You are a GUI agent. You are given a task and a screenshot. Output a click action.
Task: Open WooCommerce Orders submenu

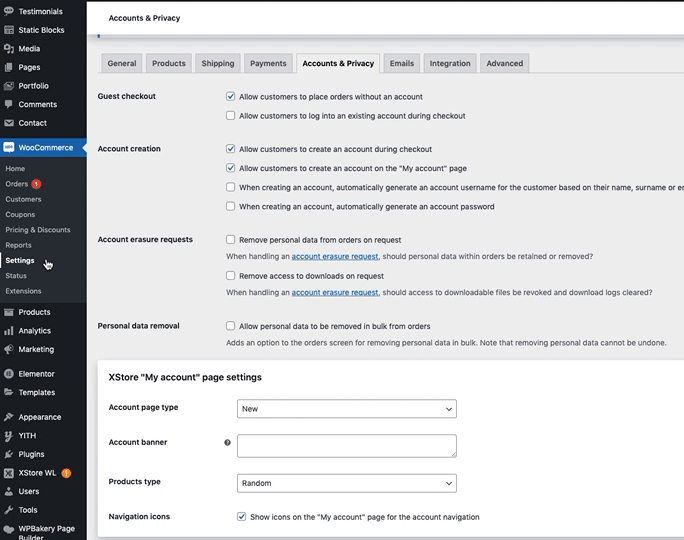coord(17,184)
